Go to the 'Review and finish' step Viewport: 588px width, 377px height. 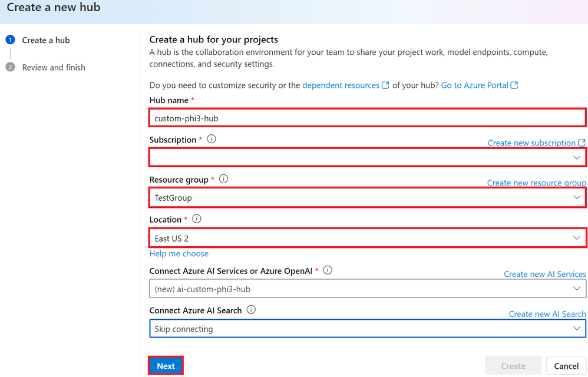(x=54, y=67)
